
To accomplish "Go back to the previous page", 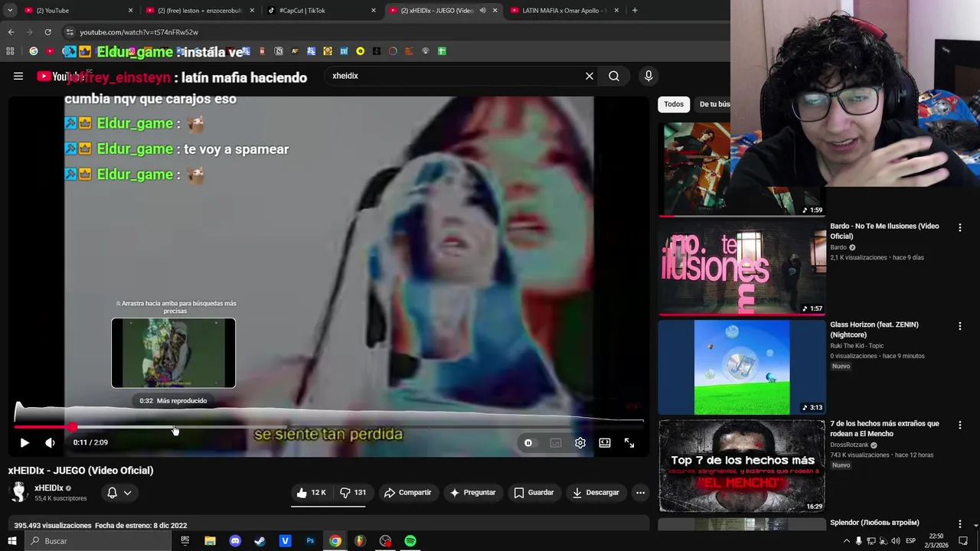I will tap(11, 32).
